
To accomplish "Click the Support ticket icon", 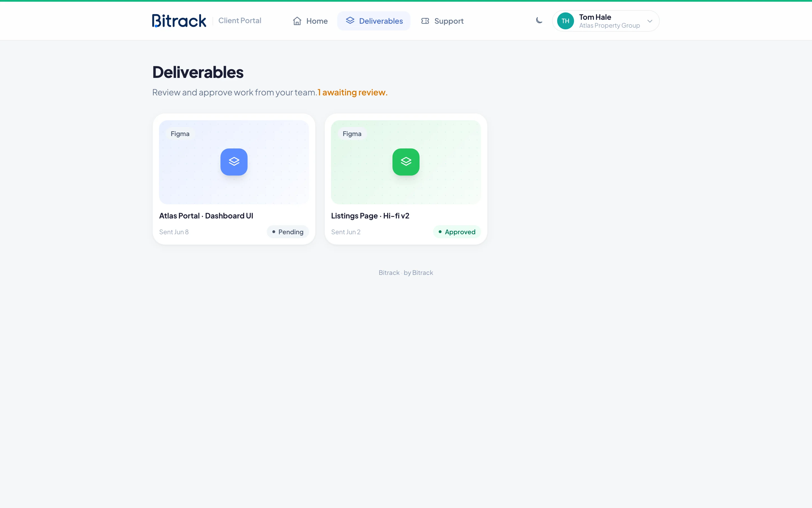I will (x=425, y=21).
